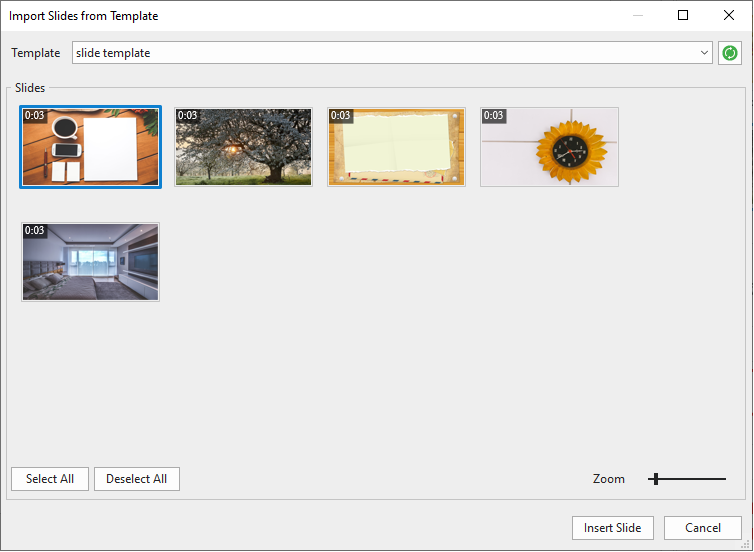Click the Zoom slider track right end

(x=724, y=479)
